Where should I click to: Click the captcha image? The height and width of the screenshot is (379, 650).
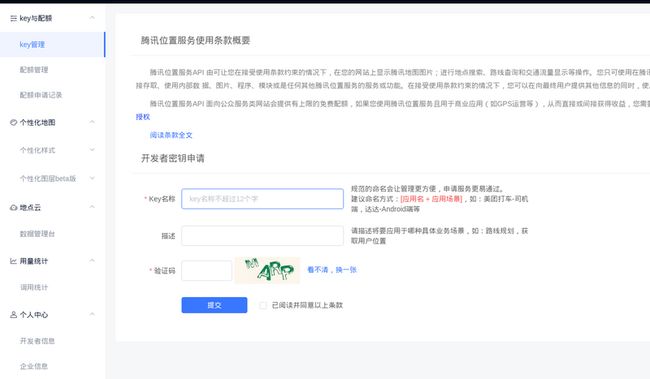click(267, 270)
